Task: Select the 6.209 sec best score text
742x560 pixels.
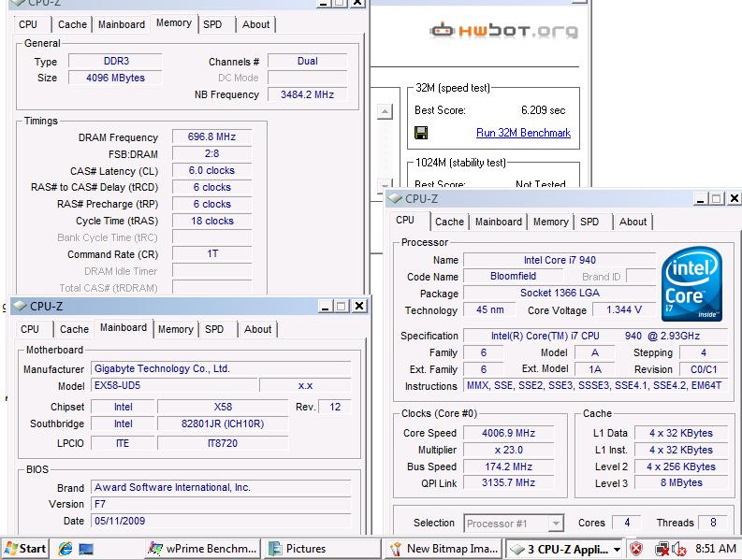Action: point(544,110)
